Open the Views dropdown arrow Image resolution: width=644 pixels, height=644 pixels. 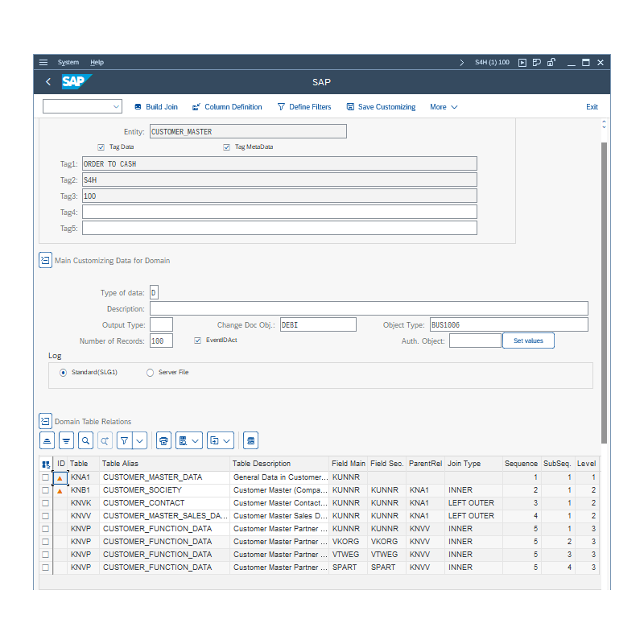[196, 440]
